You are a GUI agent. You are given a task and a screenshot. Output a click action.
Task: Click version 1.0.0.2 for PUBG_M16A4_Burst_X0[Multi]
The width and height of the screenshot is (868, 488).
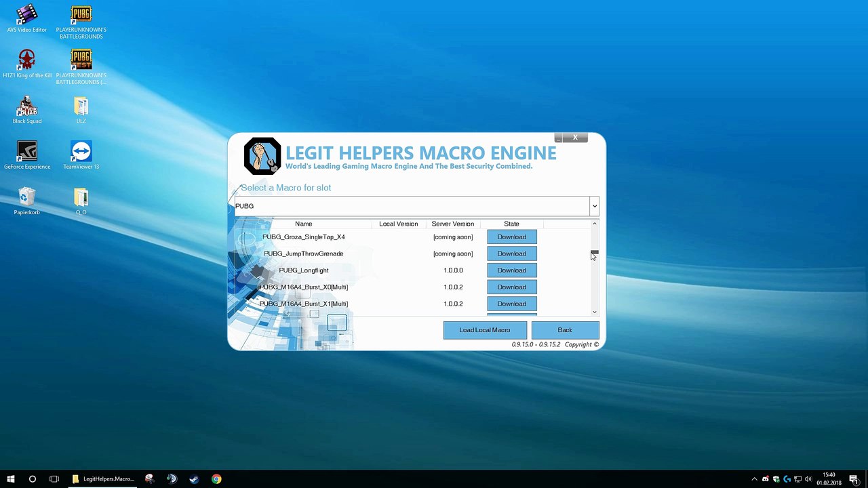coord(453,287)
